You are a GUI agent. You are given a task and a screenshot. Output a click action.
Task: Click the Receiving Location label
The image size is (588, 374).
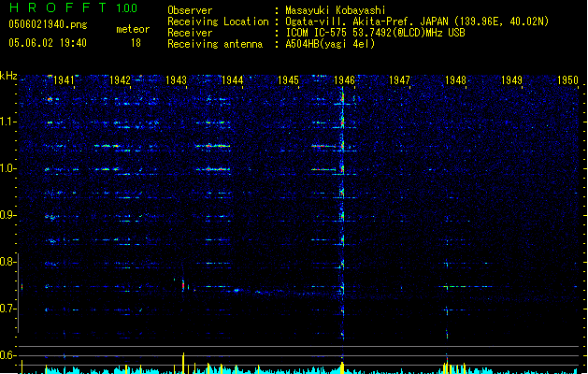(218, 22)
